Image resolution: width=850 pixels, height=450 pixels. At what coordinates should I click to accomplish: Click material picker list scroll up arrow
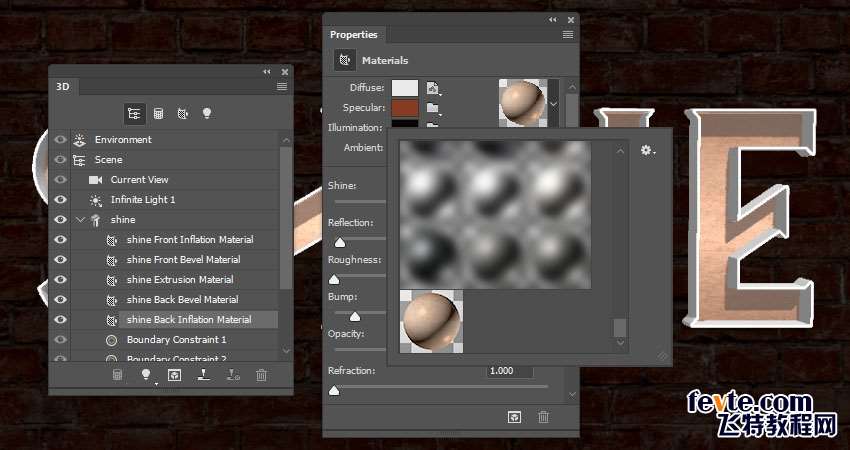620,151
